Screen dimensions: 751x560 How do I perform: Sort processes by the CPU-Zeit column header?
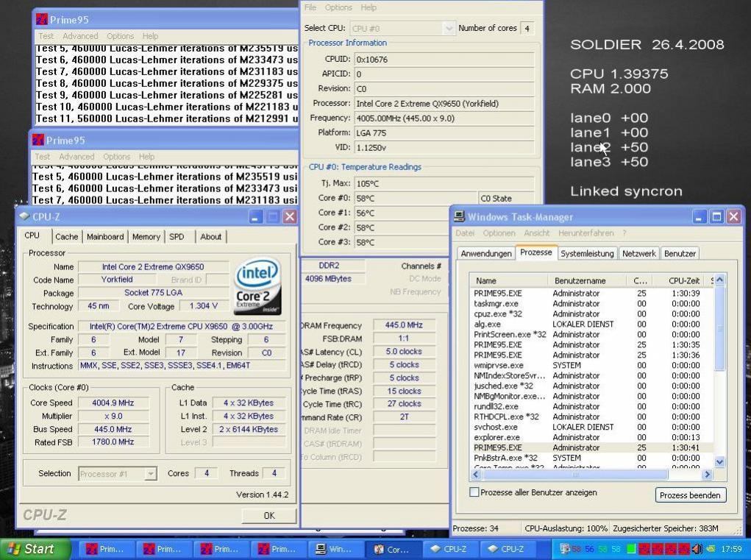point(681,280)
